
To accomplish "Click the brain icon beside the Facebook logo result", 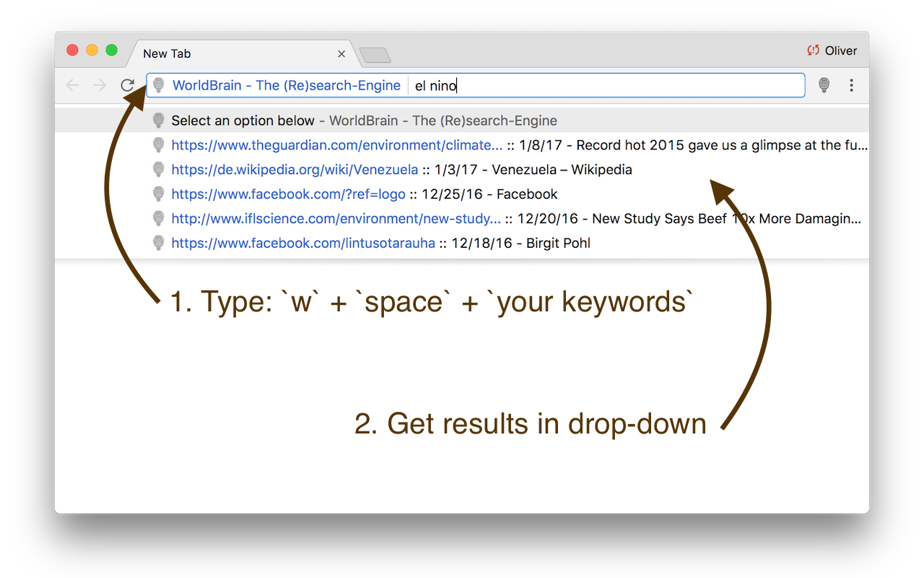I will point(159,194).
